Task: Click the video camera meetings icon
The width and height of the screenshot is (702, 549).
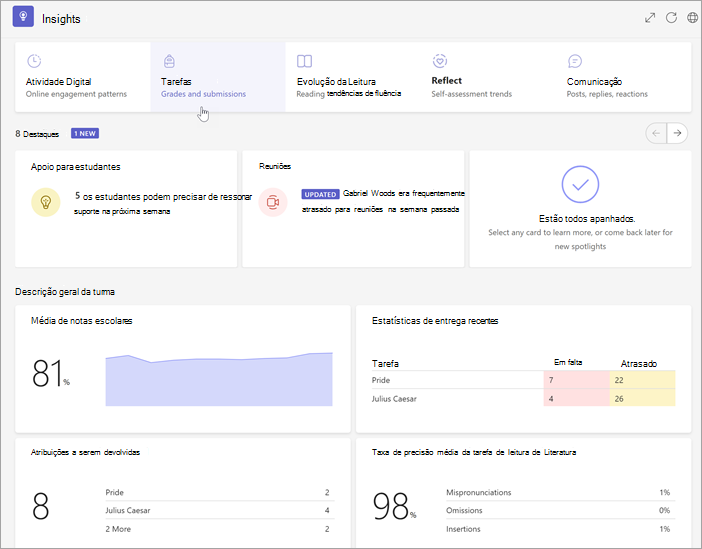Action: [x=273, y=202]
